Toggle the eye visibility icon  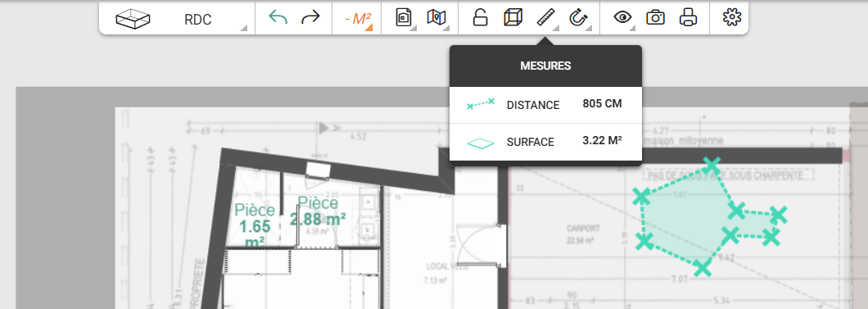pos(623,18)
